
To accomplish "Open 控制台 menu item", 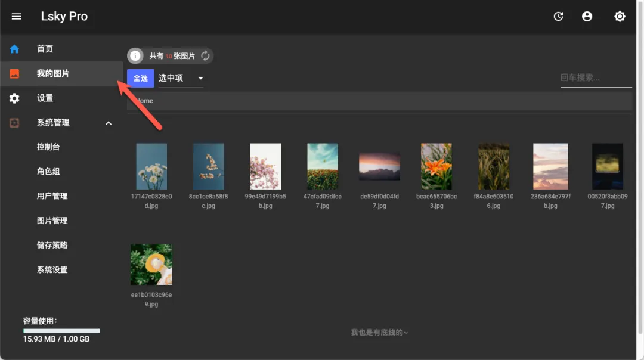I will click(48, 147).
